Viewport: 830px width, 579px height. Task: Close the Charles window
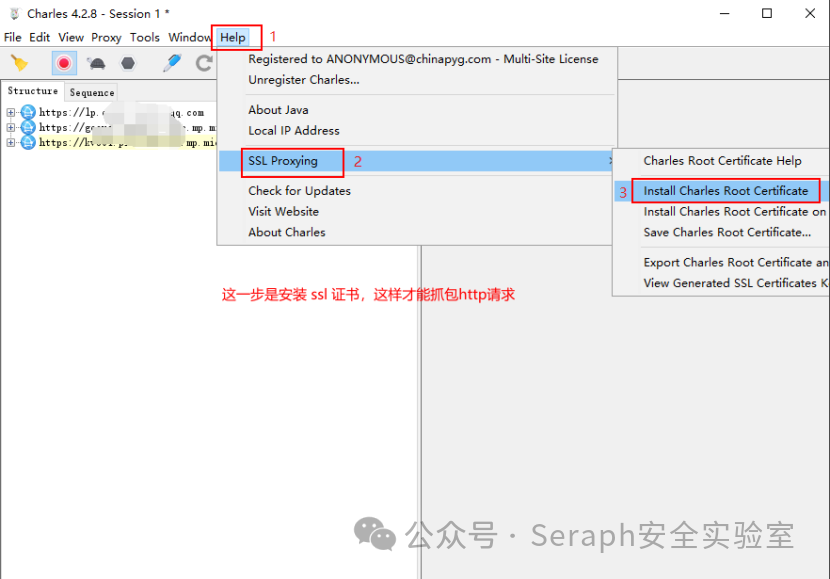pos(810,14)
